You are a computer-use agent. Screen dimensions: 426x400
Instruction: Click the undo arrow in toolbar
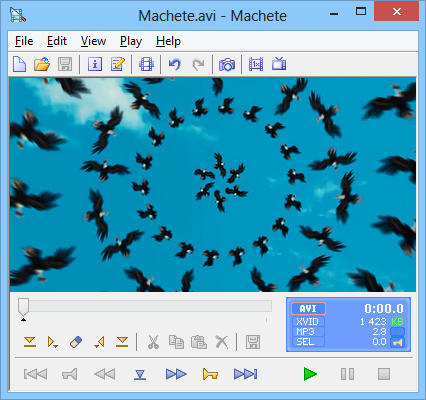pos(174,64)
